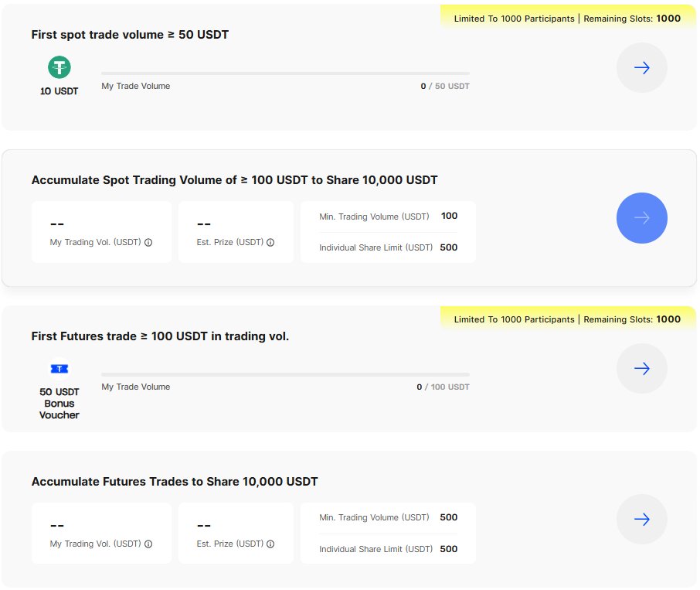Image resolution: width=700 pixels, height=590 pixels.
Task: Click 'My Trade Volume' label in Futures trade card
Action: pyautogui.click(x=136, y=387)
